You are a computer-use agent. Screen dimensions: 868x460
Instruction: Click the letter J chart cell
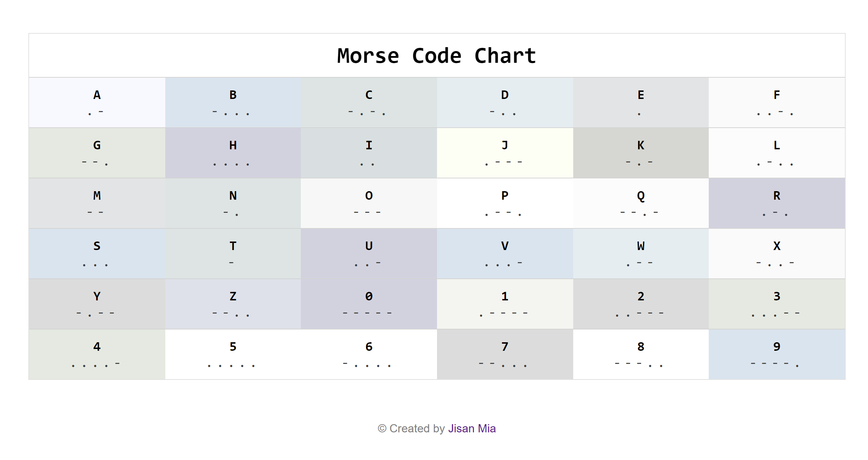click(505, 153)
